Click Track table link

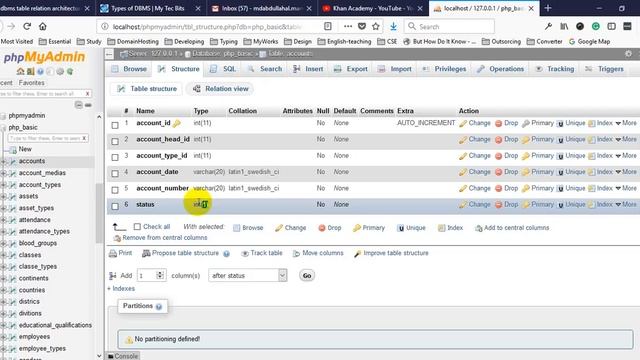pos(262,253)
